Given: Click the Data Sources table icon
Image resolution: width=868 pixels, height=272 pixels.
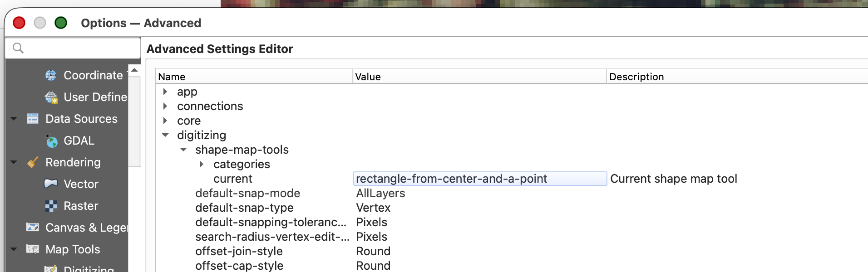Looking at the screenshot, I should point(33,119).
